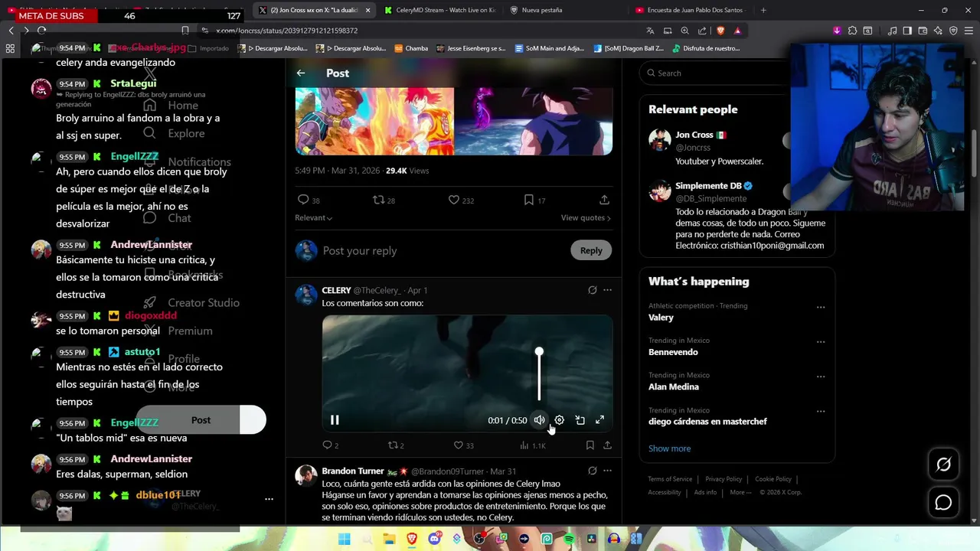Open Terms of Service link

[x=670, y=479]
